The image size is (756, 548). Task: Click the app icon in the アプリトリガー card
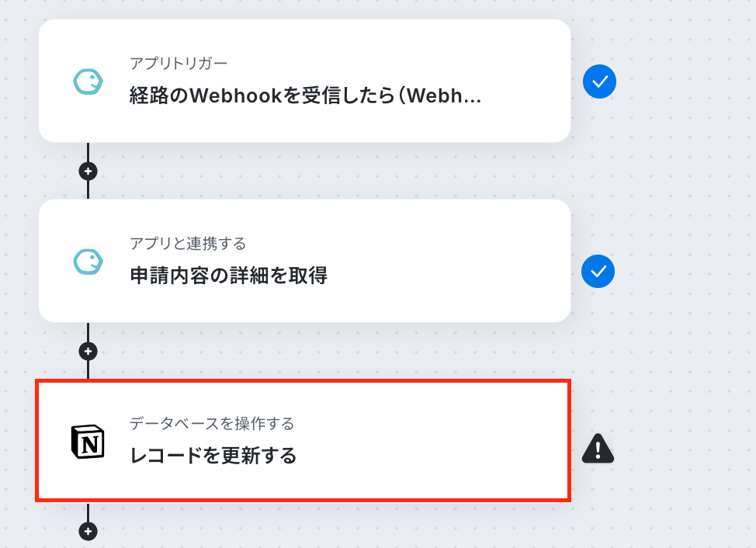click(88, 82)
